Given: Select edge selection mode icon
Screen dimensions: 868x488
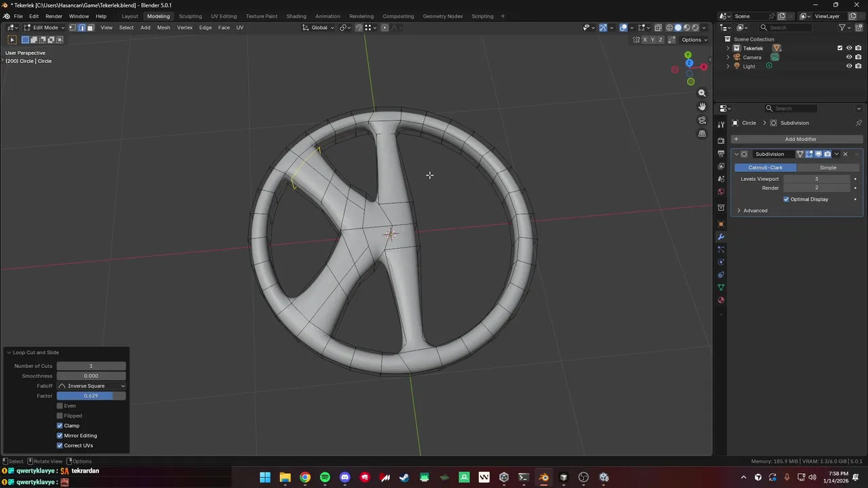Looking at the screenshot, I should click(x=81, y=28).
